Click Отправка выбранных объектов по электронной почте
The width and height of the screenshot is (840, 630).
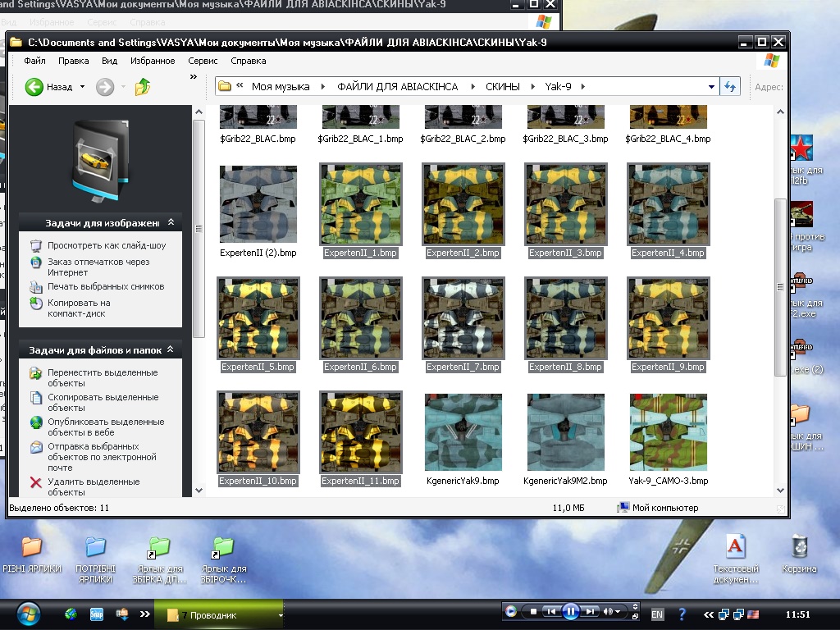click(102, 457)
